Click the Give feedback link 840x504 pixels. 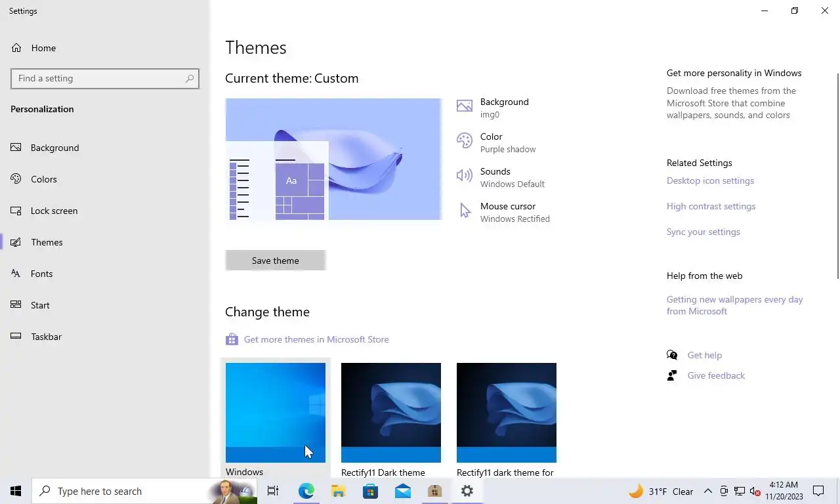click(x=716, y=375)
